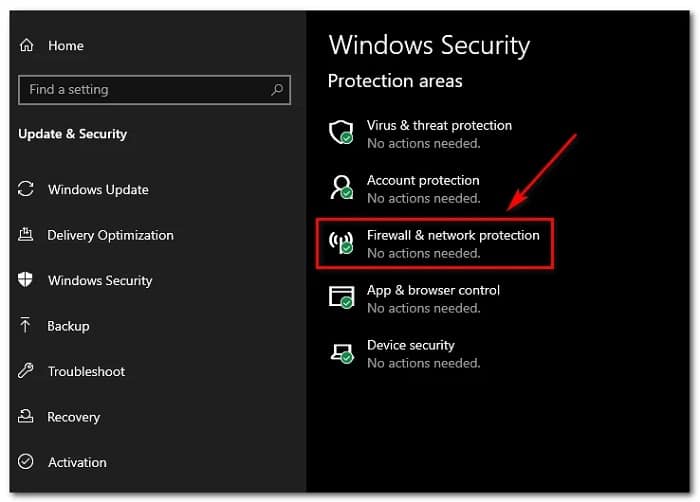Open Delivery Optimization page
The width and height of the screenshot is (700, 502).
(110, 236)
